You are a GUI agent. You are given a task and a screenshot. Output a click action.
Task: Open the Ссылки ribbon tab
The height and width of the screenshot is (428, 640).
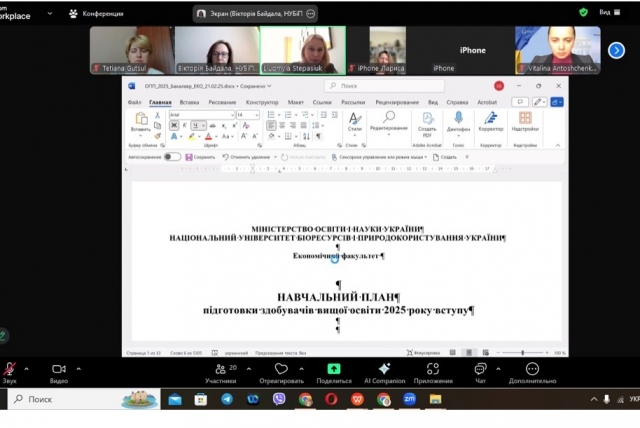coord(322,102)
